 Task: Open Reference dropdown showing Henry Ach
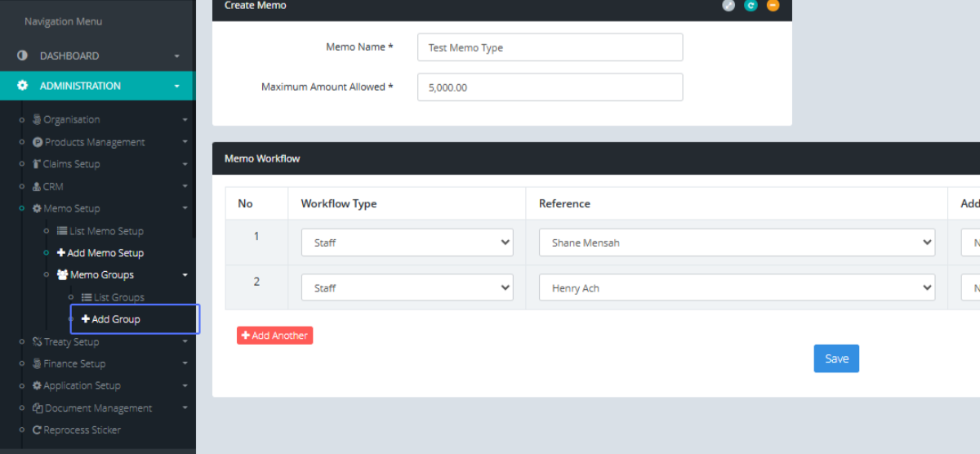click(737, 288)
